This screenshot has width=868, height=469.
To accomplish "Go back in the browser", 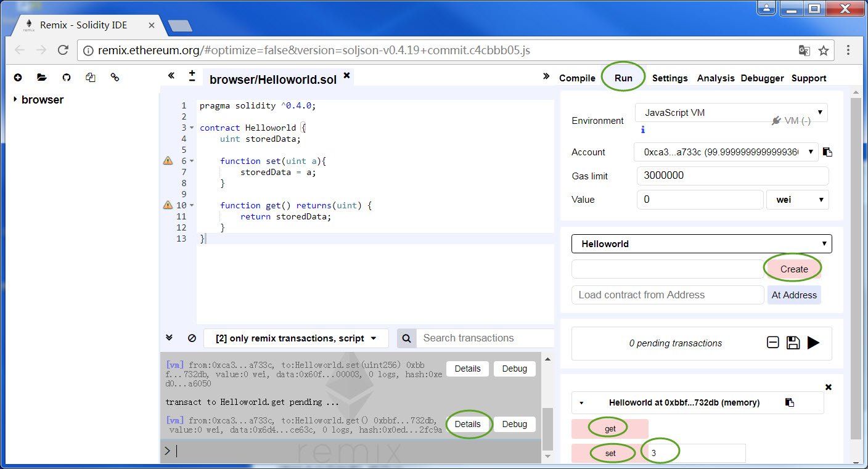I will (20, 51).
